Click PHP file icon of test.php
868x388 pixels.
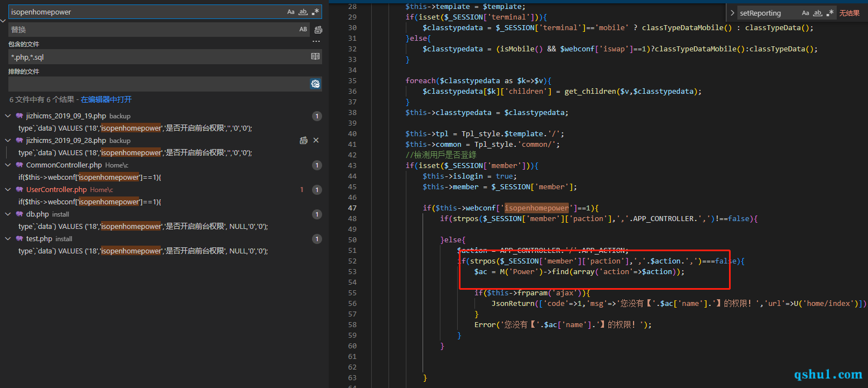20,239
